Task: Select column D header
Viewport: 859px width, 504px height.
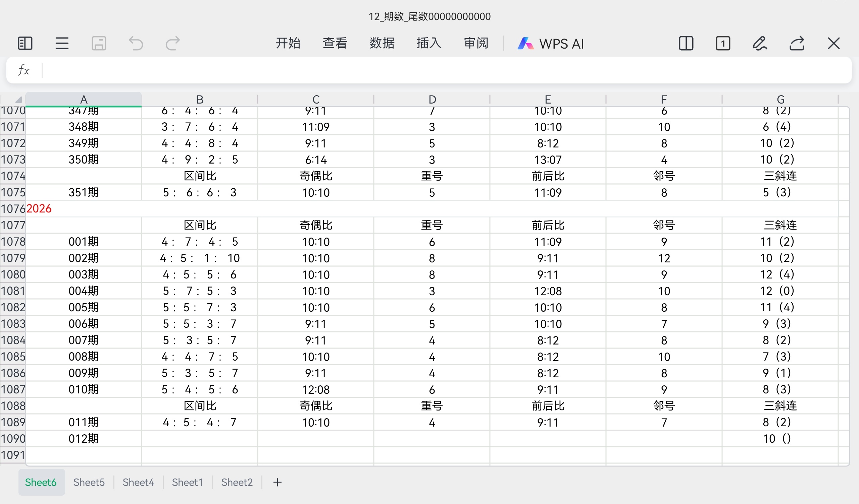Action: (x=432, y=100)
